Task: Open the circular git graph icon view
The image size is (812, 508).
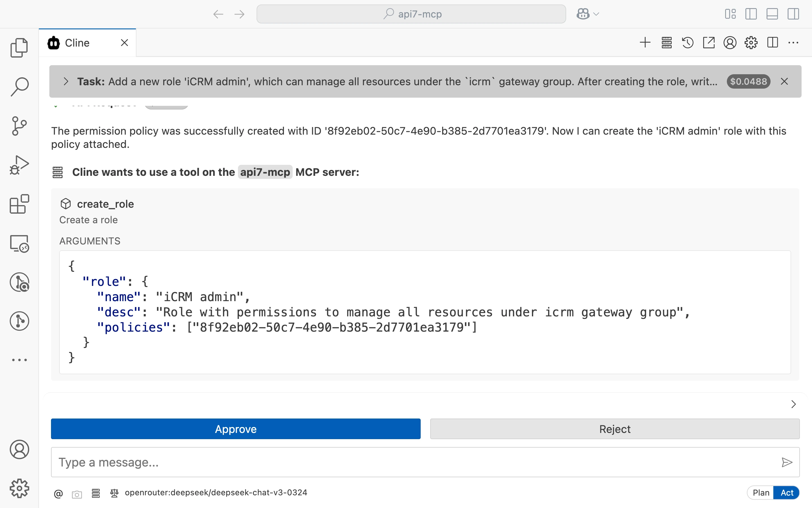Action: [x=19, y=321]
